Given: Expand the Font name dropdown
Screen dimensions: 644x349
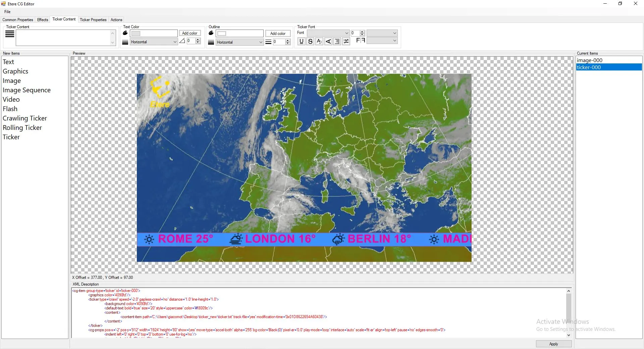Looking at the screenshot, I should (x=346, y=33).
